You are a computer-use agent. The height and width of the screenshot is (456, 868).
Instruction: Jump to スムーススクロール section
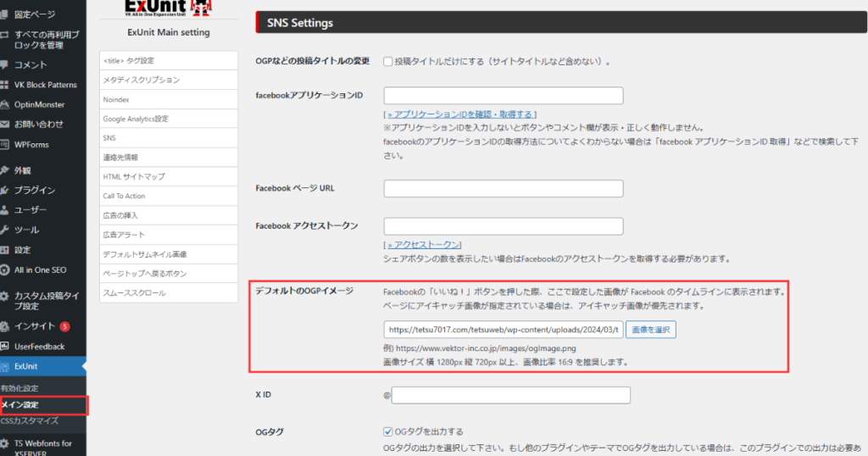point(169,293)
